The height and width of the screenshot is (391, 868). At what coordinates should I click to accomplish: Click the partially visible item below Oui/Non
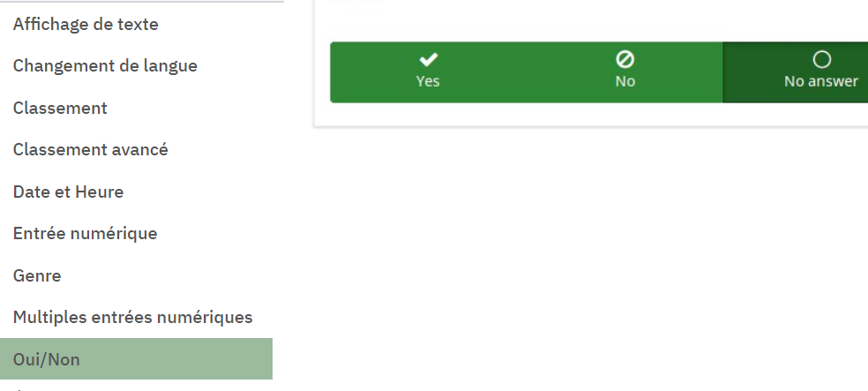tap(53, 387)
